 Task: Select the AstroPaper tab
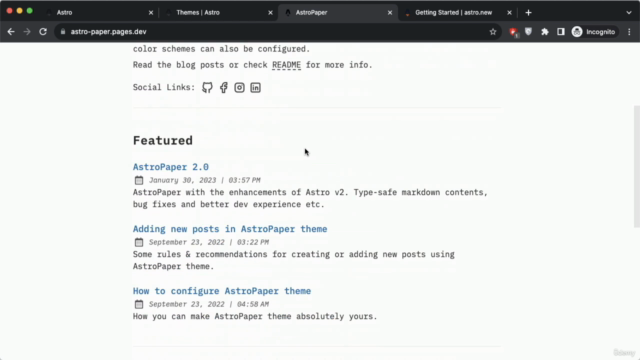pyautogui.click(x=338, y=13)
